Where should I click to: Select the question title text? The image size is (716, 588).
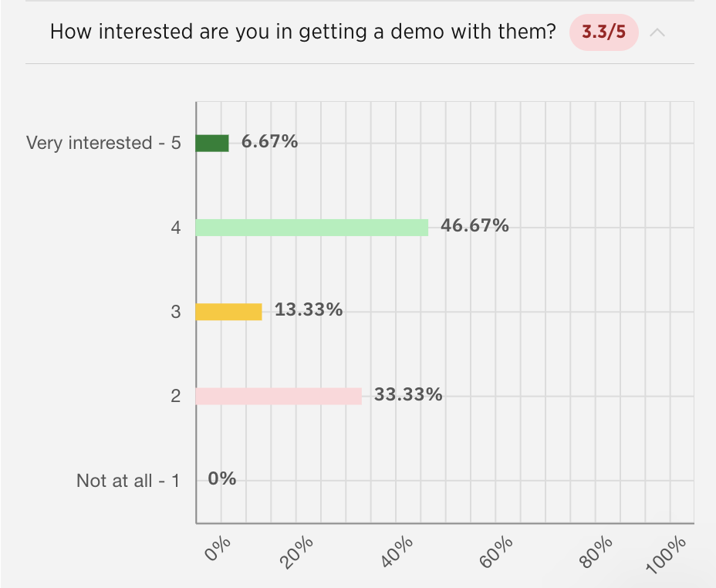tap(305, 32)
